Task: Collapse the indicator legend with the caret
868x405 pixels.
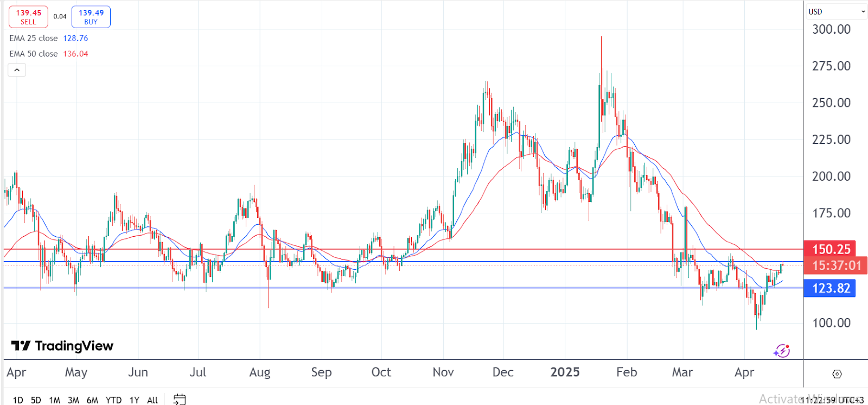Action: tap(17, 70)
